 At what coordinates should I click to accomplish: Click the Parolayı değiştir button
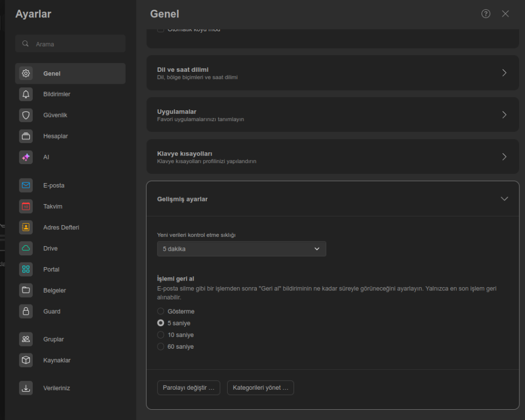coord(189,388)
